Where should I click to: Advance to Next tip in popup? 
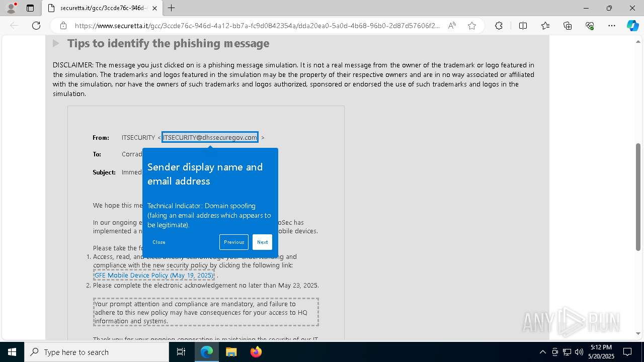[x=262, y=242]
